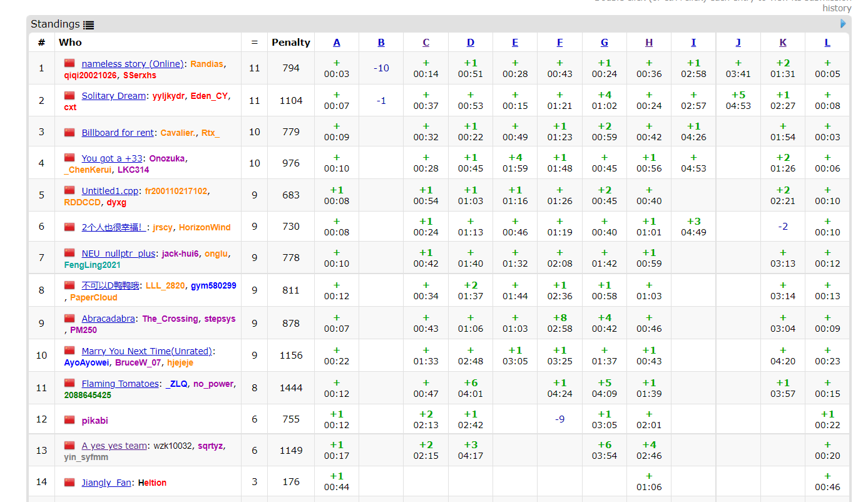Viewport: 868px width, 502px height.
Task: Click the flag icon beside pikabi
Action: (69, 420)
